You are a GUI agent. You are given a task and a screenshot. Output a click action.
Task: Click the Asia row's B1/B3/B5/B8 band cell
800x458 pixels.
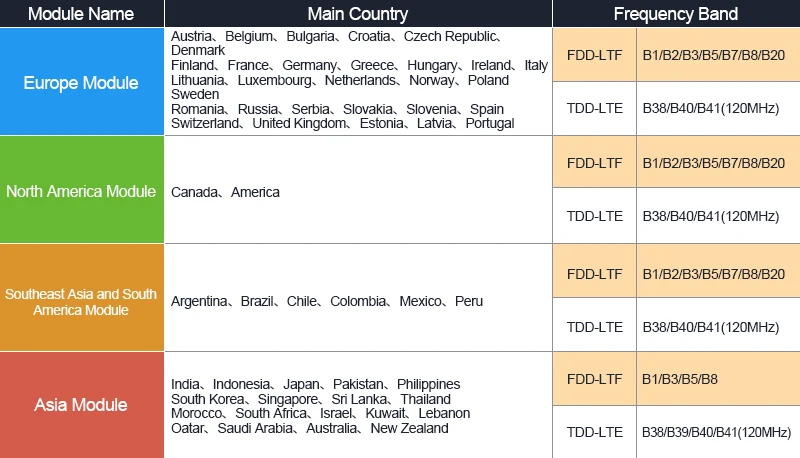(718, 379)
